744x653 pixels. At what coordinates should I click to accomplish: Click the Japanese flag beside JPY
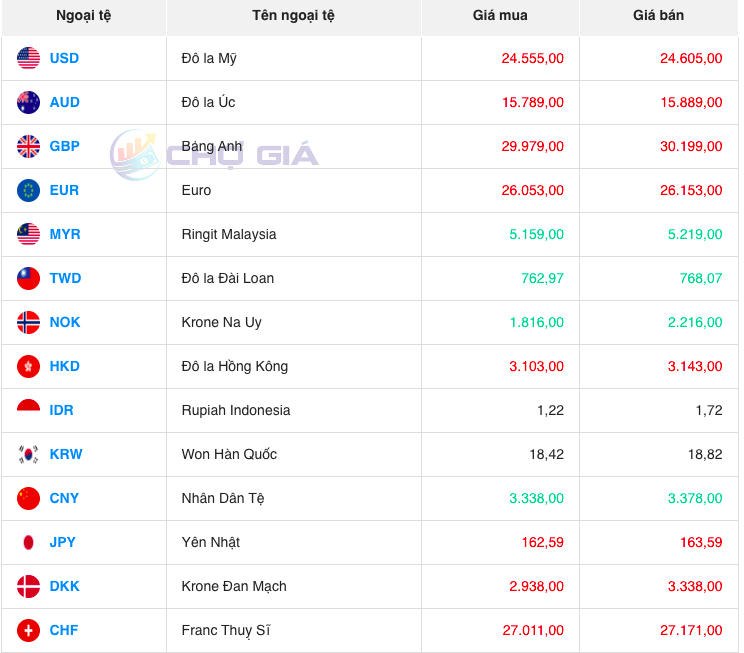coord(28,542)
